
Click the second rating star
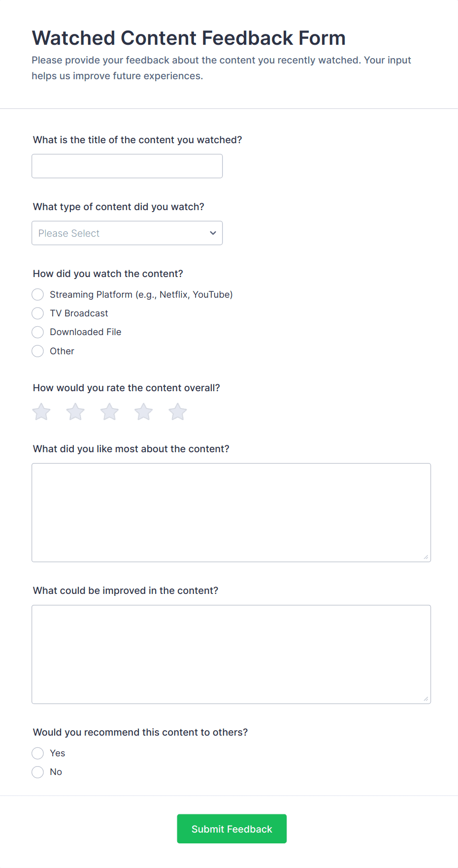click(x=75, y=412)
